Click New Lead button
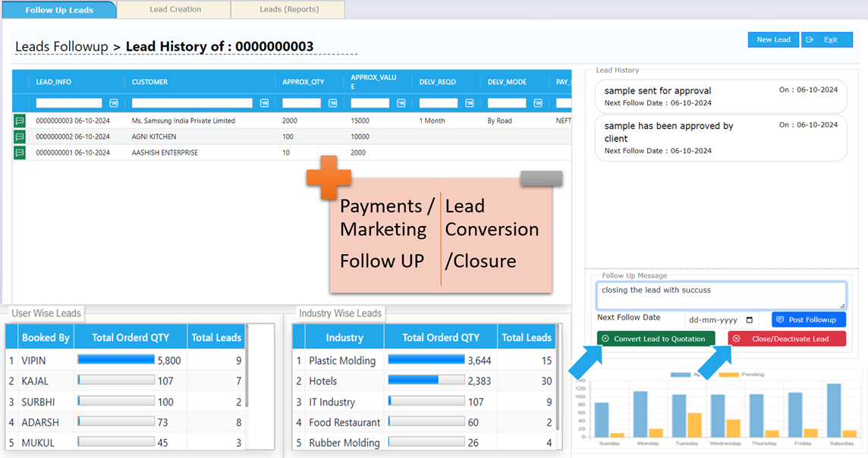The image size is (868, 458). [773, 39]
